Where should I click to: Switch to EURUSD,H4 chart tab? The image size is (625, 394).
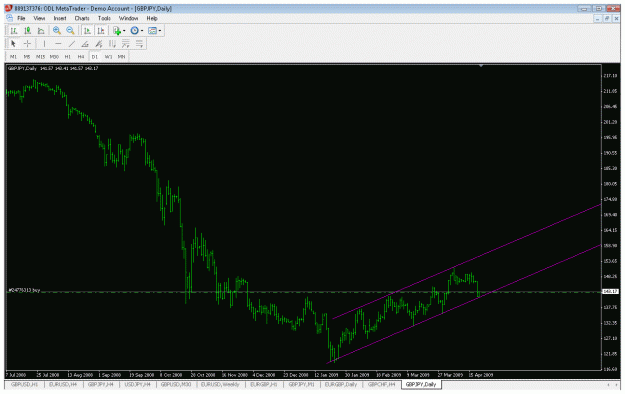(x=63, y=384)
